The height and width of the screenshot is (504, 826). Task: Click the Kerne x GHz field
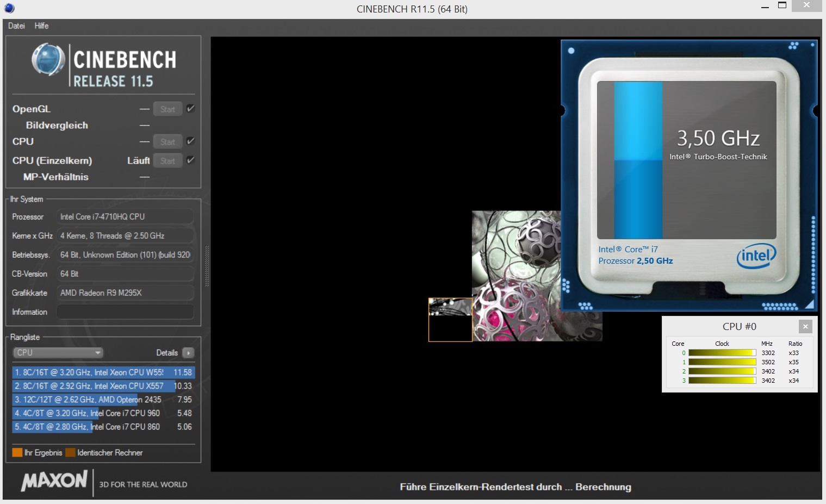coord(125,235)
